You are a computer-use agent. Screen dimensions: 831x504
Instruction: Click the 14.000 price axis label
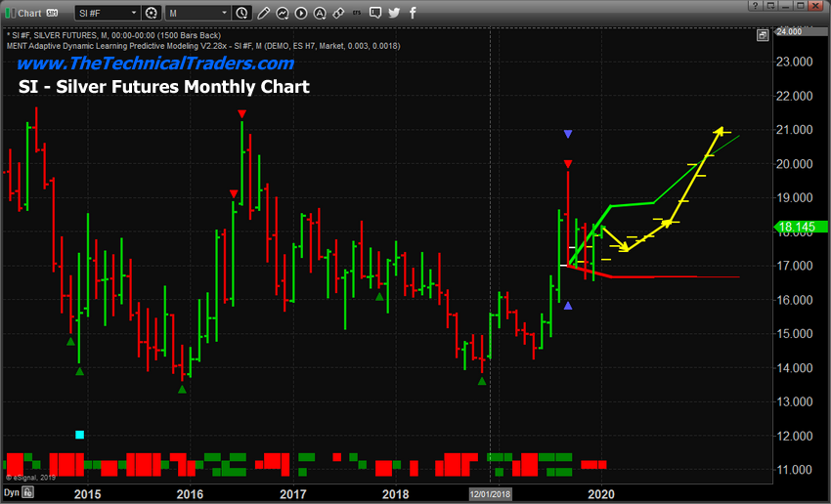click(x=795, y=367)
